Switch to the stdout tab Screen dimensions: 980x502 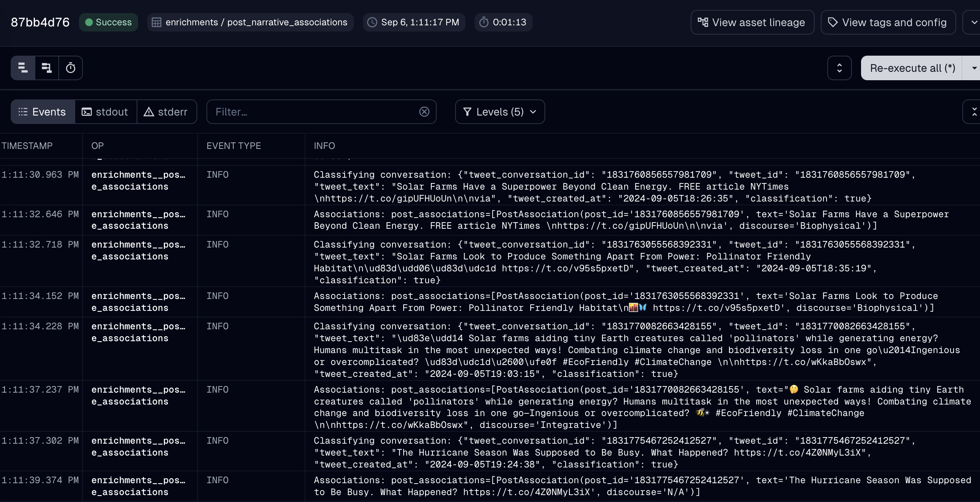(105, 112)
